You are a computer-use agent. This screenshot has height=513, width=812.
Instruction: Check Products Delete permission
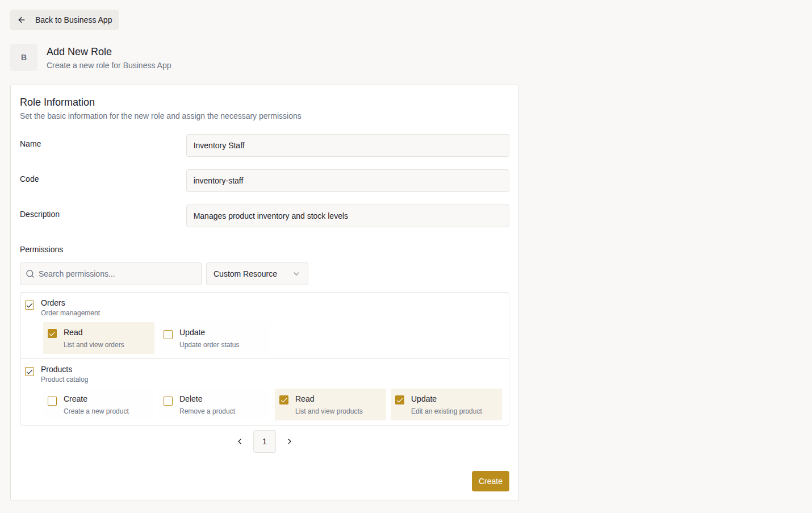coord(168,401)
